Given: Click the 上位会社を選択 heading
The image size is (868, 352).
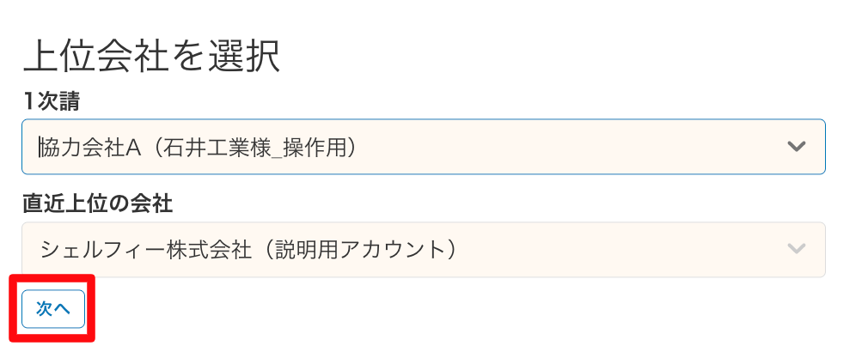Looking at the screenshot, I should tap(151, 58).
